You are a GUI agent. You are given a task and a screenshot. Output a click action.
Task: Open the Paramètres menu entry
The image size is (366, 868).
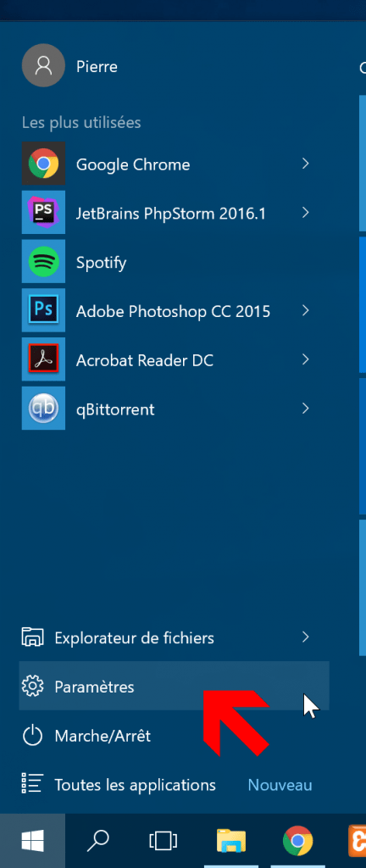point(174,687)
